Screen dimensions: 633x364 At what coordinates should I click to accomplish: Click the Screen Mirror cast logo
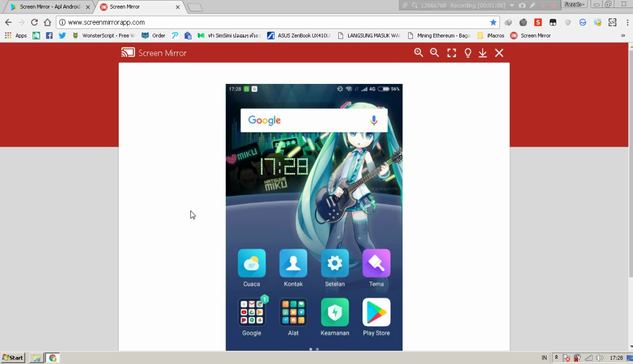pos(128,53)
